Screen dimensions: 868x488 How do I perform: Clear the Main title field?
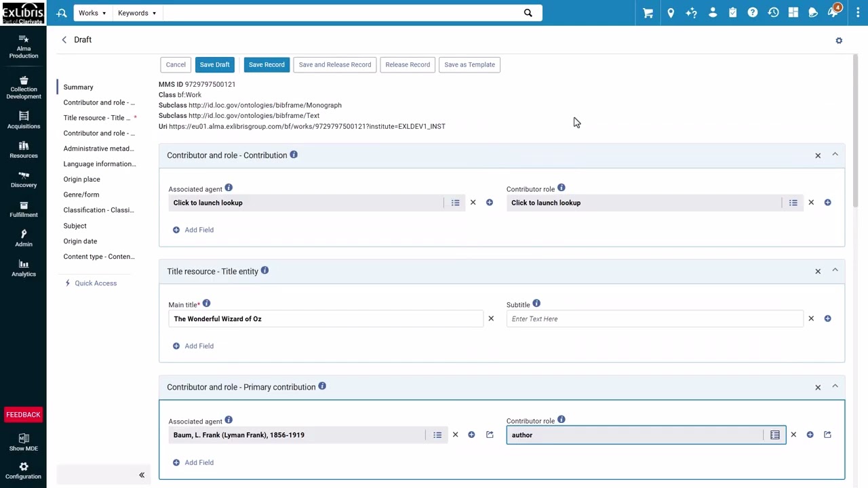click(x=491, y=319)
